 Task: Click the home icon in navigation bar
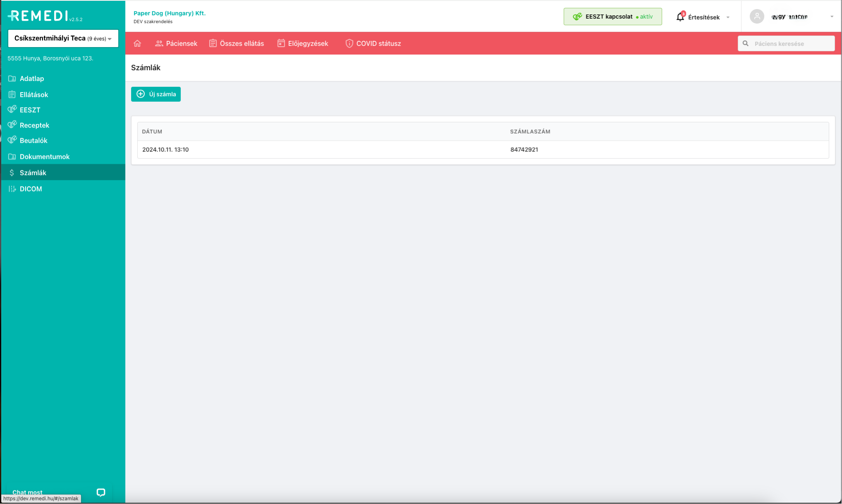137,43
